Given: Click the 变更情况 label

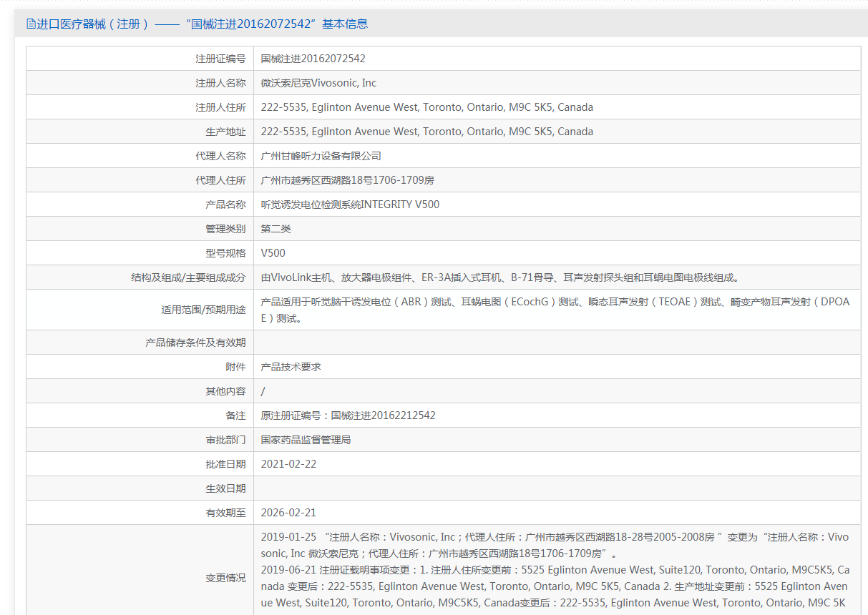Looking at the screenshot, I should (x=226, y=578).
